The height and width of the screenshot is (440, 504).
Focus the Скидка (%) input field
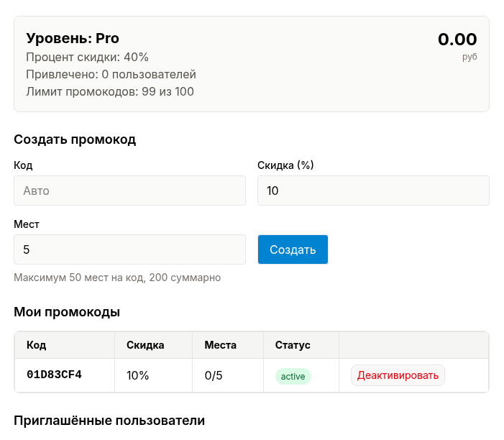[372, 191]
